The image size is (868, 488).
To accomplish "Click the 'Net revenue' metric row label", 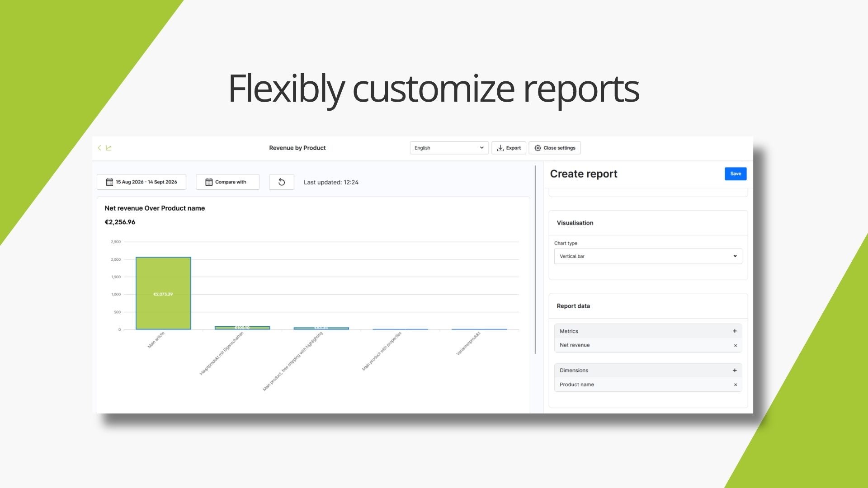I will (575, 345).
